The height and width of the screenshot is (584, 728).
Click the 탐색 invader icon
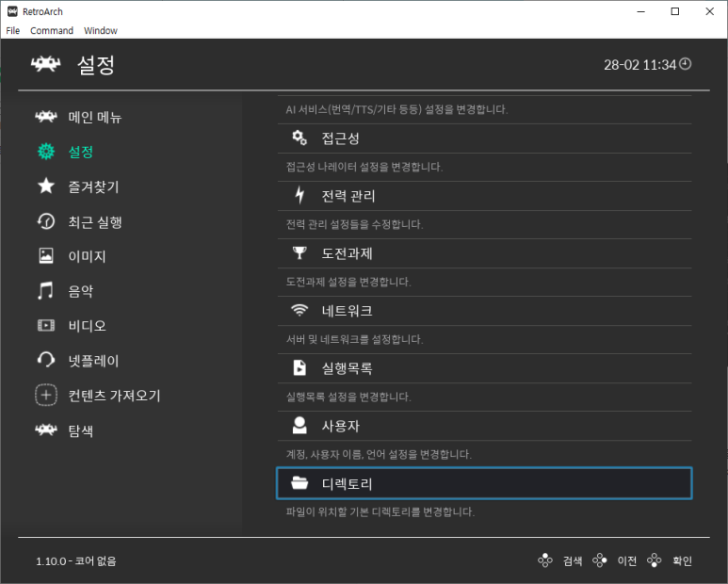tap(46, 430)
